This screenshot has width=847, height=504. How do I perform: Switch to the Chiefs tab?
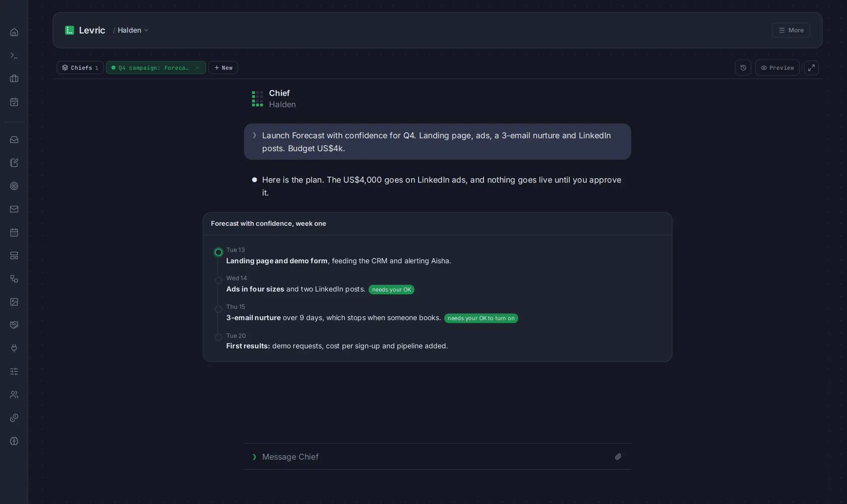pyautogui.click(x=80, y=68)
